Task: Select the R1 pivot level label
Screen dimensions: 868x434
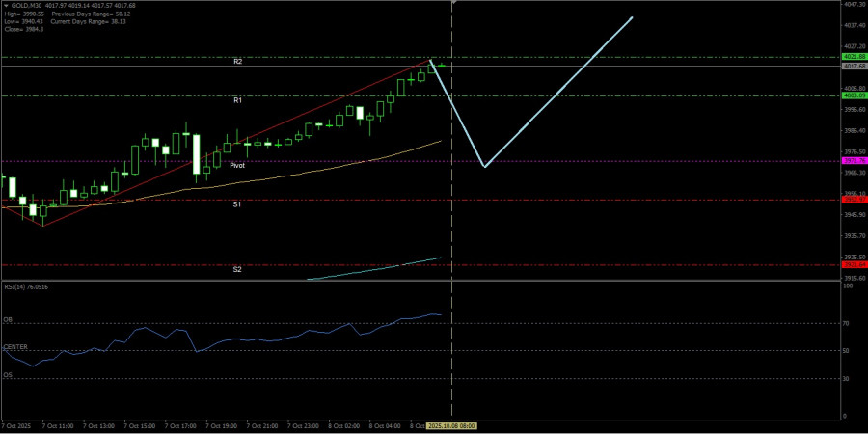Action: click(237, 100)
